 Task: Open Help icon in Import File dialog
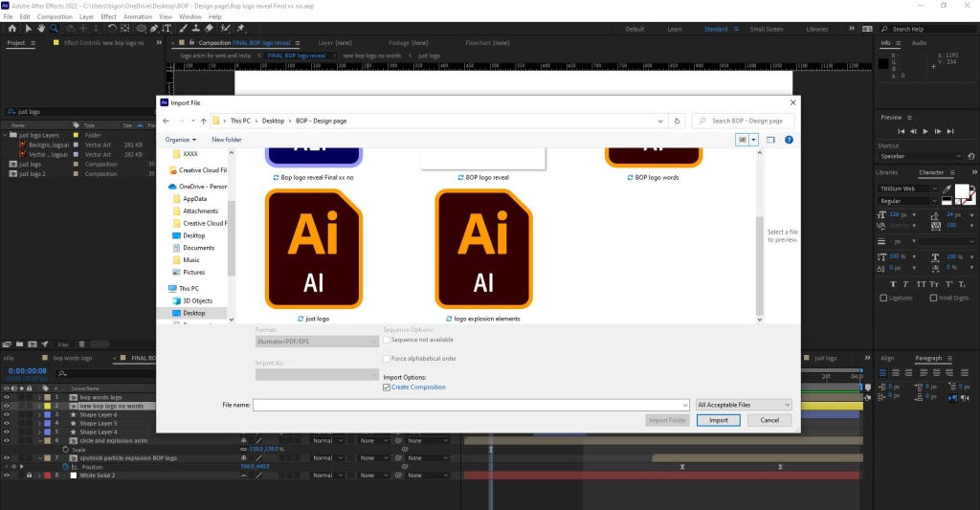click(x=789, y=140)
